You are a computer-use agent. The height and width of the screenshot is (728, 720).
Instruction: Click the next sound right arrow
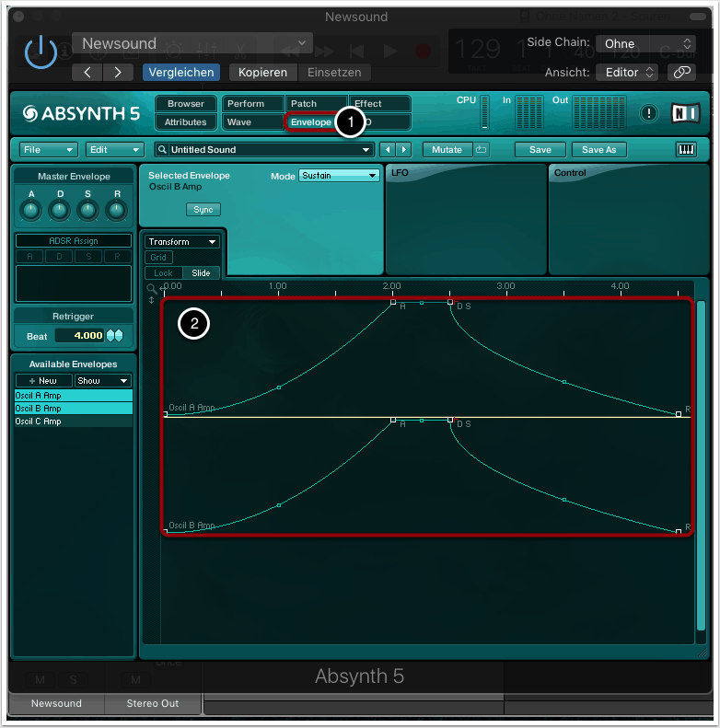[403, 149]
